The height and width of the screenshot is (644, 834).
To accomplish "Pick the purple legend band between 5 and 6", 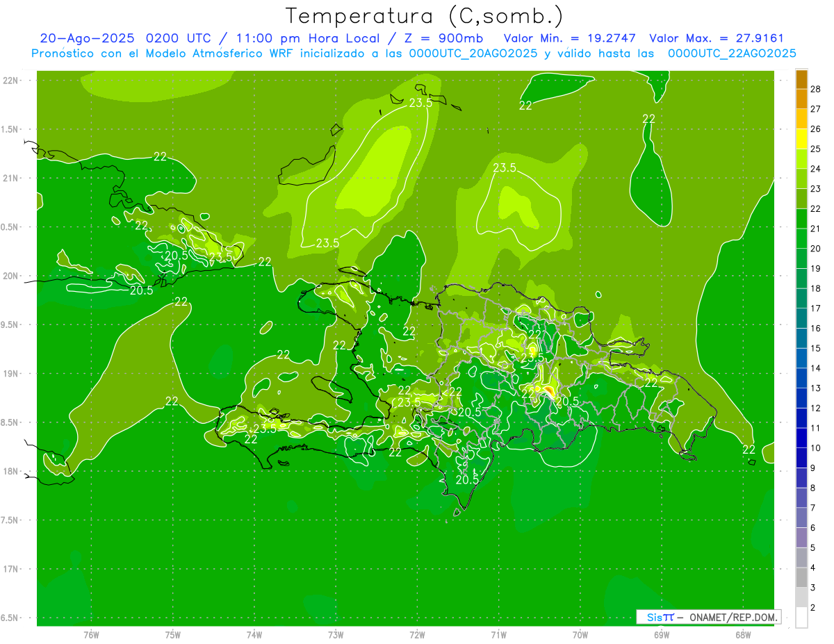I will coord(801,538).
